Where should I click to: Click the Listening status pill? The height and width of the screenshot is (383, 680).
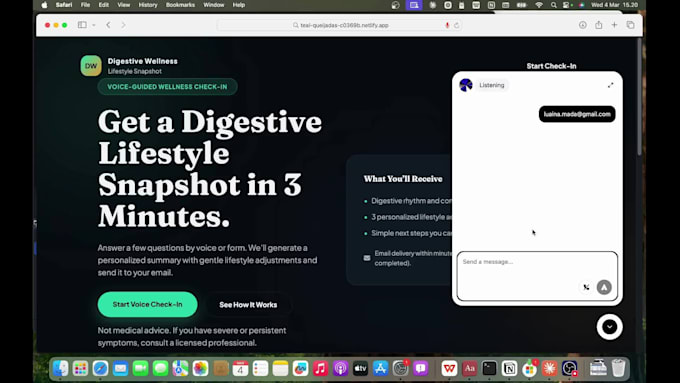(492, 85)
